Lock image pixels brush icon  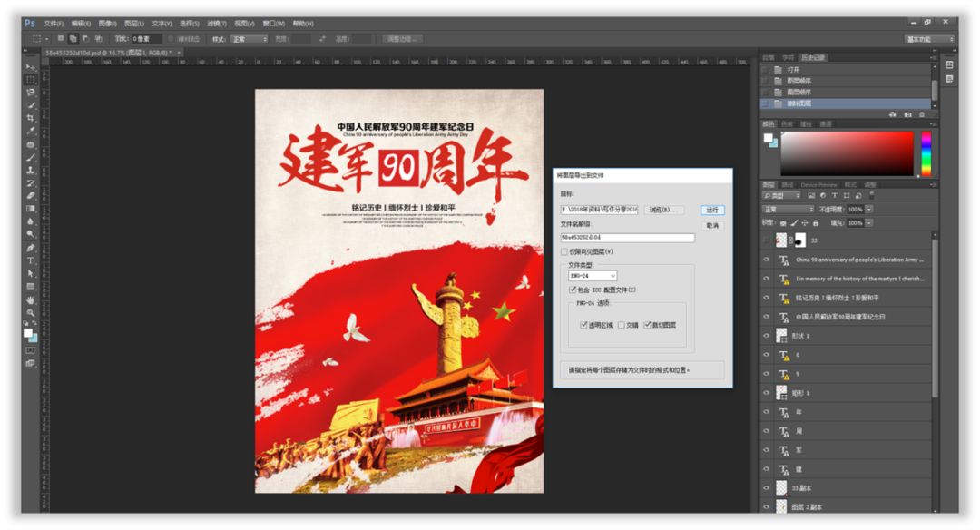click(x=794, y=223)
